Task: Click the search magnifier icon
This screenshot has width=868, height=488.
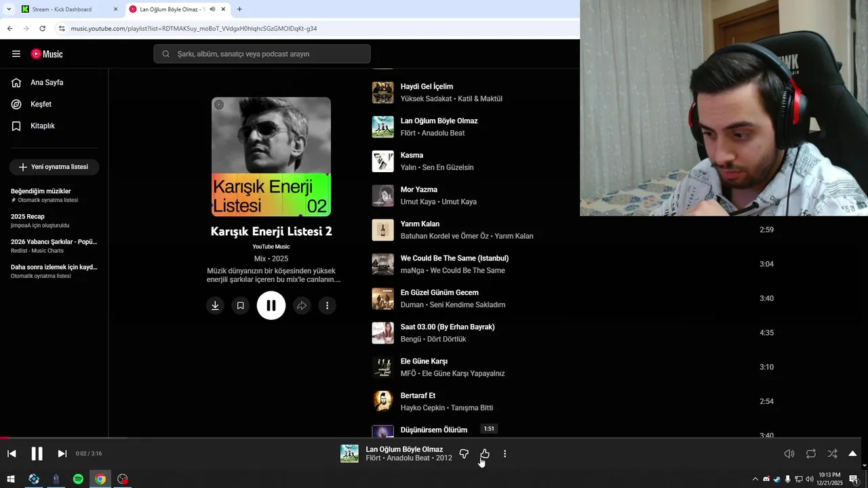Action: [x=165, y=54]
